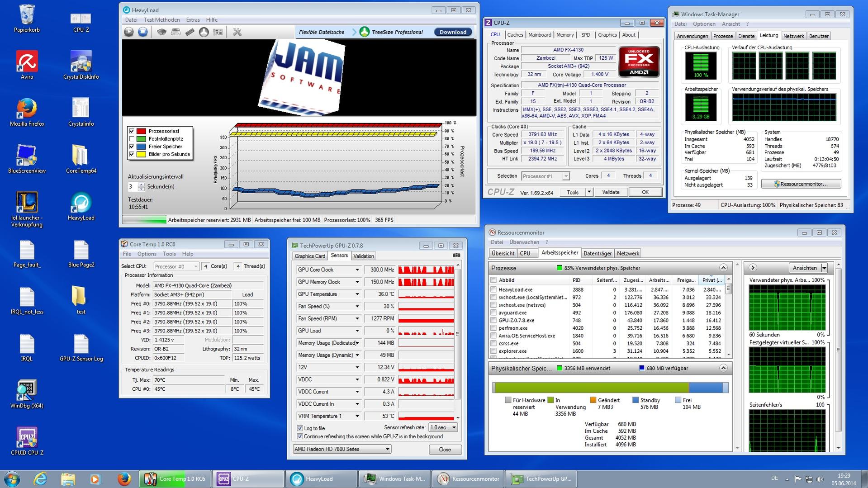Open Windows Media Player from taskbar
This screenshot has height=488, width=868.
click(x=95, y=479)
